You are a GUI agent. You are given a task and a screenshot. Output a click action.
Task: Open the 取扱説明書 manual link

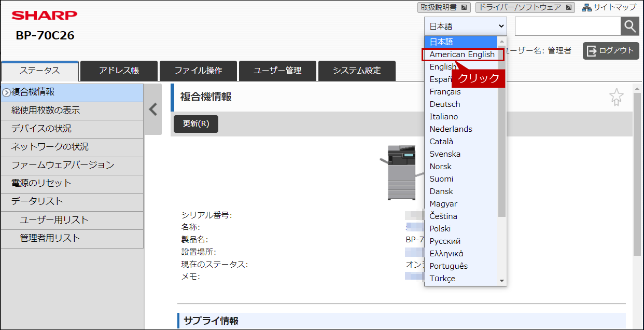point(444,7)
